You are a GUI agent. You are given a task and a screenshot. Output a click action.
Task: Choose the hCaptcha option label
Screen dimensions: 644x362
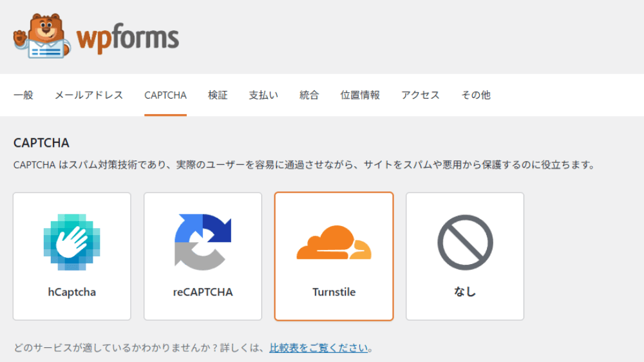click(71, 292)
